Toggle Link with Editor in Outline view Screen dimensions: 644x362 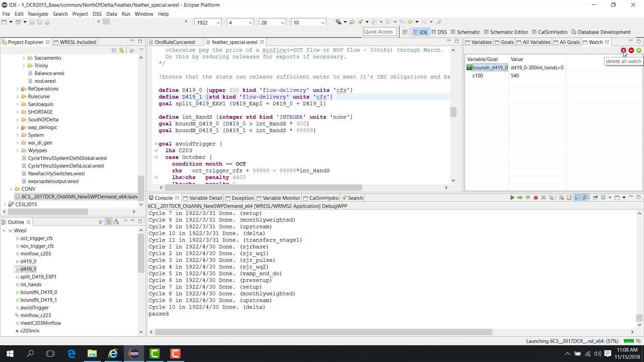click(x=108, y=222)
